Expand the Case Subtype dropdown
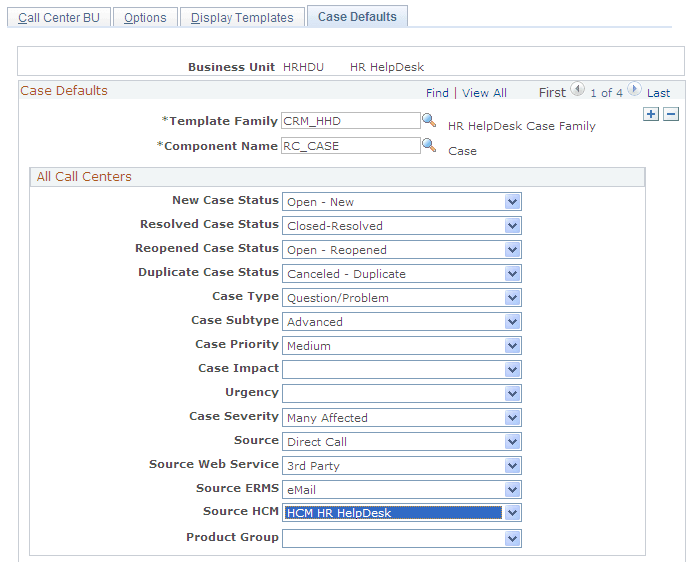 pos(402,322)
